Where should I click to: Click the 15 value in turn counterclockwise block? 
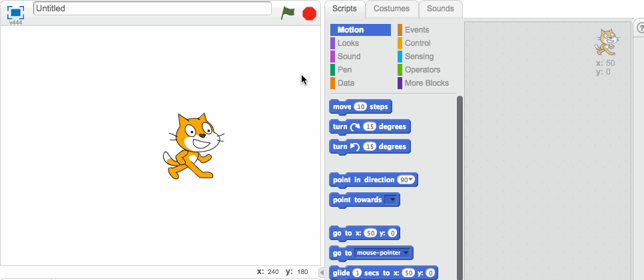370,146
